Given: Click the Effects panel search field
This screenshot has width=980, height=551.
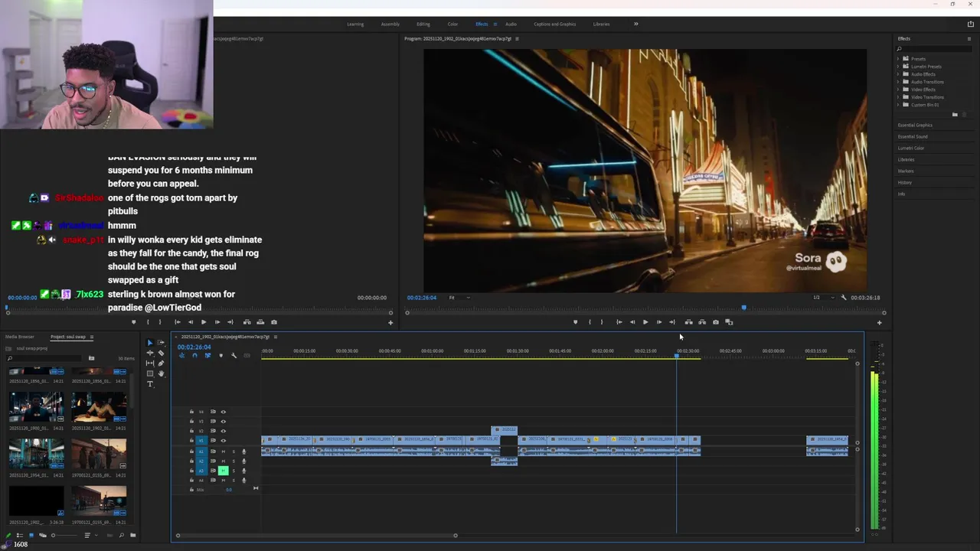Looking at the screenshot, I should (936, 49).
